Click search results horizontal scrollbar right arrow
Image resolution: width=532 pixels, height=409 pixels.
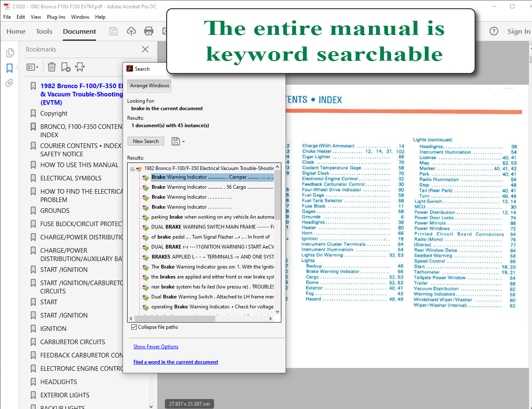(271, 319)
